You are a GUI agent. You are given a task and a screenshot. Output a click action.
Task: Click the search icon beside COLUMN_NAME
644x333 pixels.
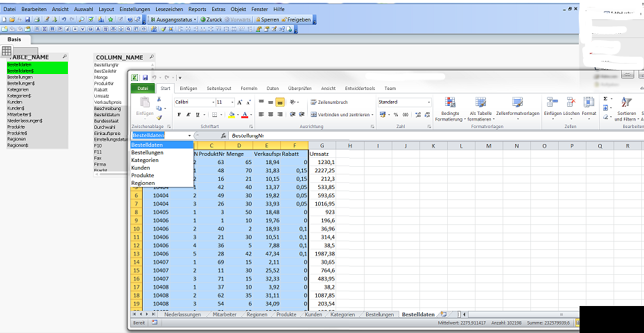point(151,57)
